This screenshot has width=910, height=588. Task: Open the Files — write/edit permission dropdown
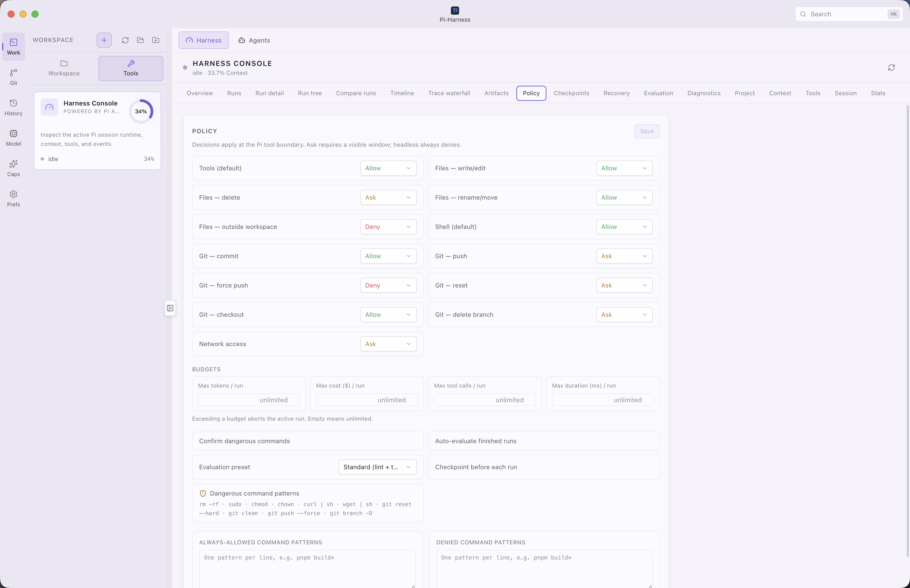coord(624,168)
